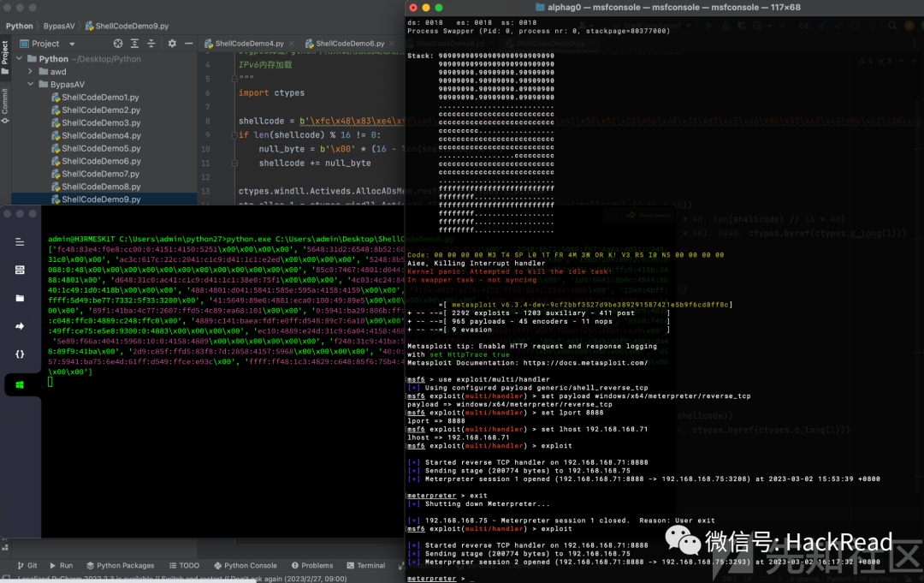The height and width of the screenshot is (583, 924).
Task: Click the 'import ctypes' code line
Action: tap(272, 92)
